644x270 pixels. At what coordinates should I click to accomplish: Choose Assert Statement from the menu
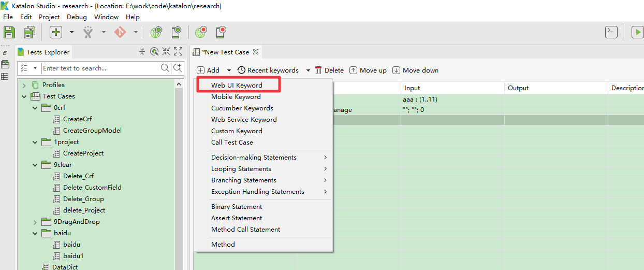237,218
